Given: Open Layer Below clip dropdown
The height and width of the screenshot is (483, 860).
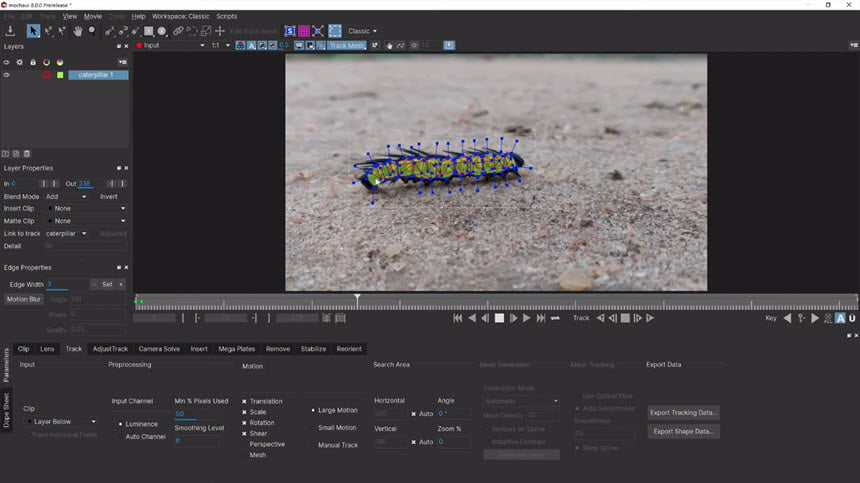Looking at the screenshot, I should [x=62, y=422].
